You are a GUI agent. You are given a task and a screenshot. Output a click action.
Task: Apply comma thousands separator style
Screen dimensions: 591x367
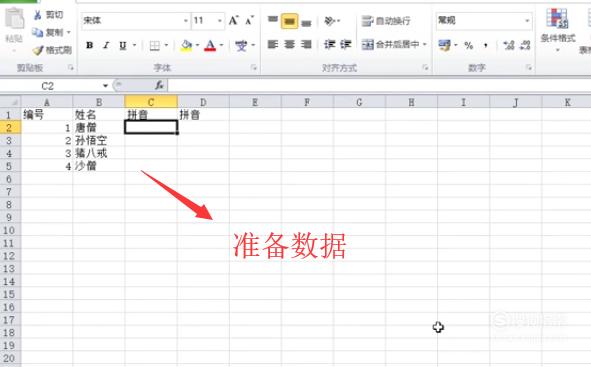point(485,46)
